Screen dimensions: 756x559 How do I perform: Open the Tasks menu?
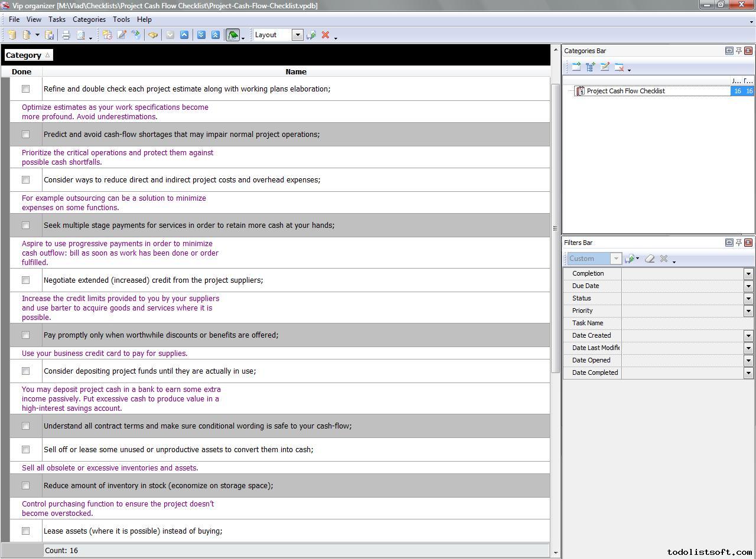coord(57,19)
